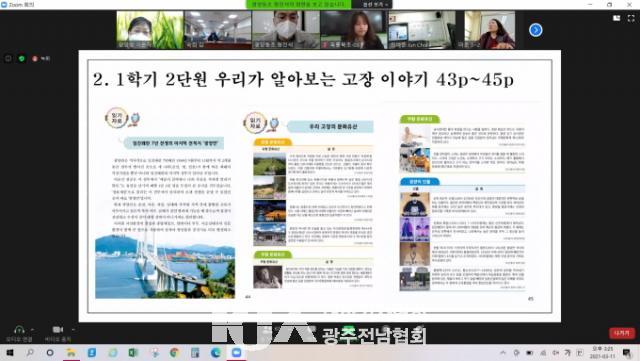Click the meeting info icon

(x=8, y=59)
